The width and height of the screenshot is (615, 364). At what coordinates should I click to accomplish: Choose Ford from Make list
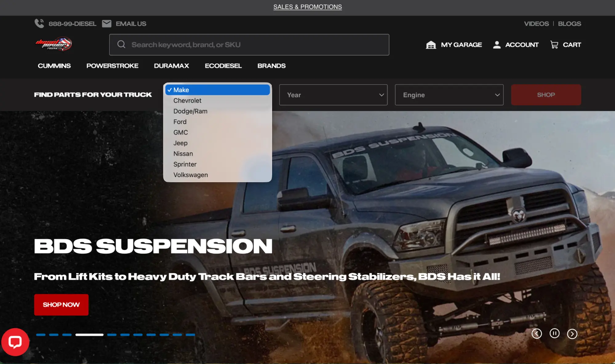[218, 122]
